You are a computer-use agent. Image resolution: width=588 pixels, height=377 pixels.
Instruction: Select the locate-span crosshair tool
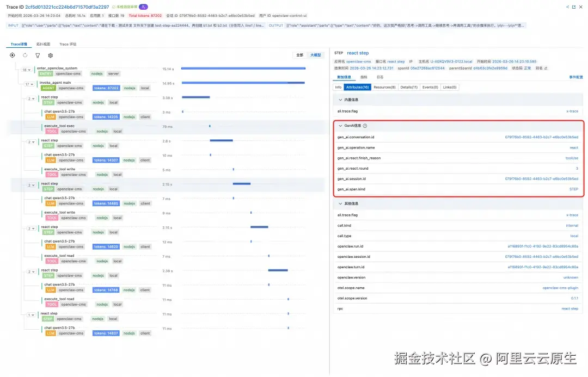12,55
